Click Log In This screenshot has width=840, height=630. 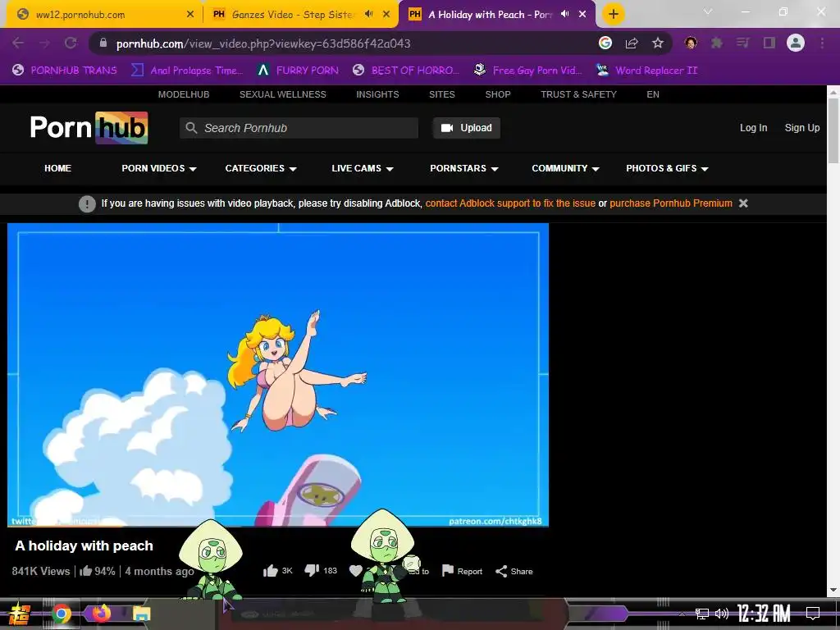pos(753,128)
